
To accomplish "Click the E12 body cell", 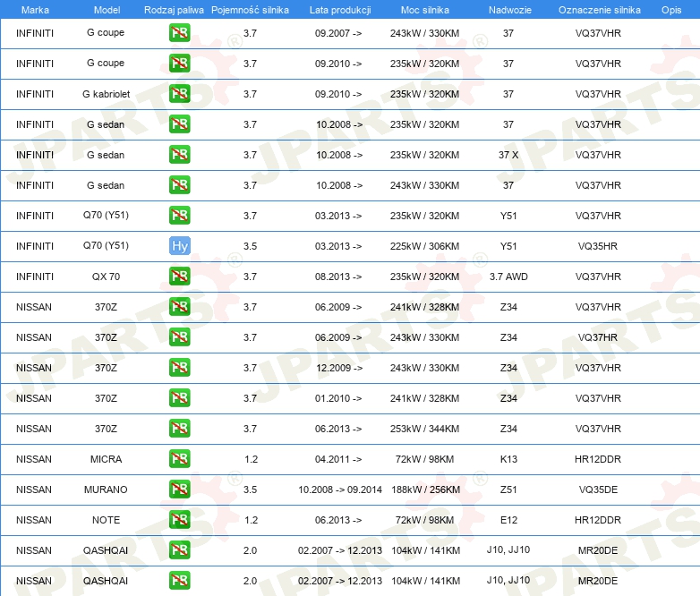I will coord(508,520).
